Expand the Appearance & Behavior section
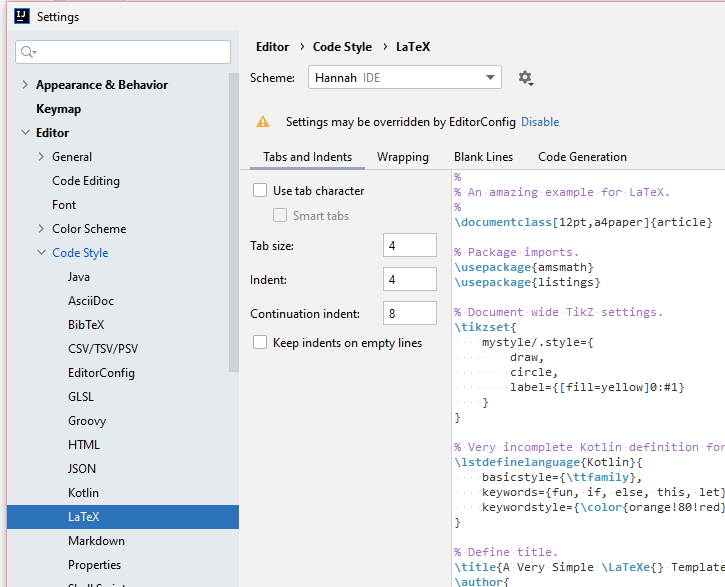725x587 pixels. click(x=25, y=85)
